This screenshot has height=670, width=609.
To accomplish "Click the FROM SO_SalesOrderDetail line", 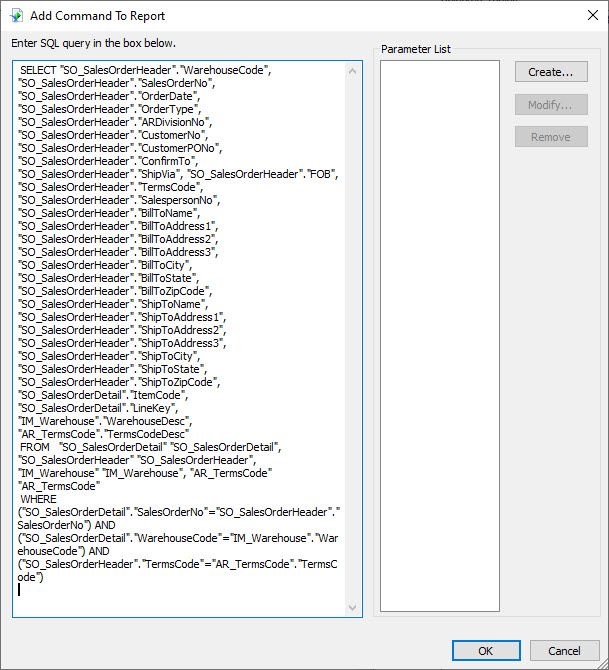I will coord(150,447).
